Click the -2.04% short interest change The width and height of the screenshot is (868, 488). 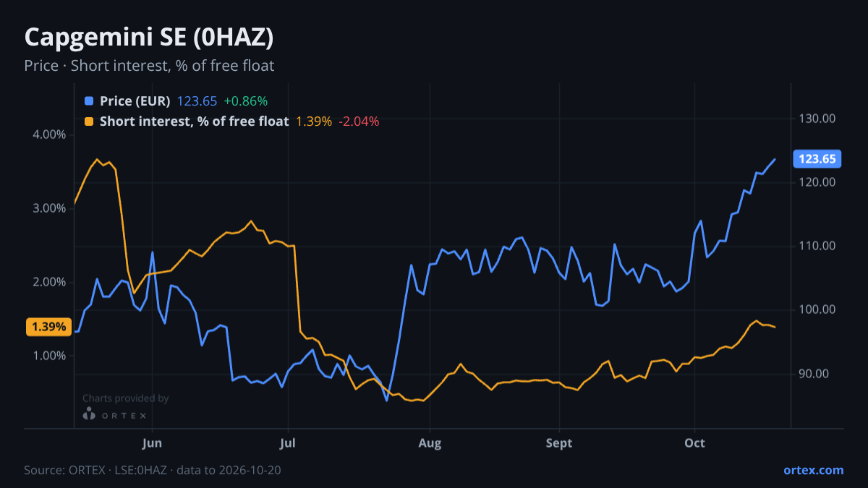click(x=359, y=121)
